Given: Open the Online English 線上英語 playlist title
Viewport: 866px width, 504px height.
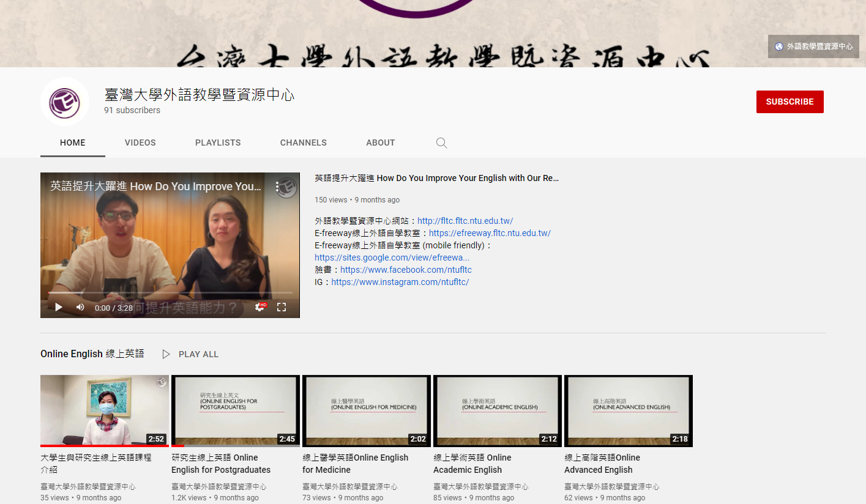Looking at the screenshot, I should pos(92,354).
